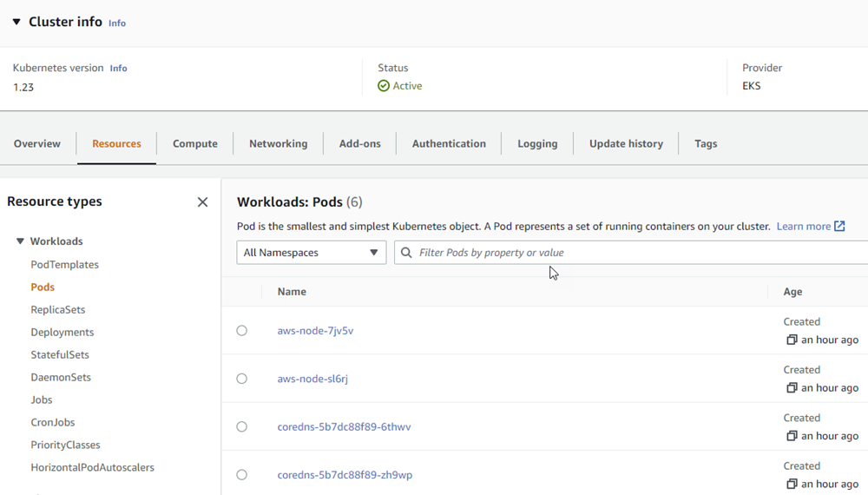Click the search magnifier icon in filter box
Image resolution: width=868 pixels, height=495 pixels.
point(406,253)
